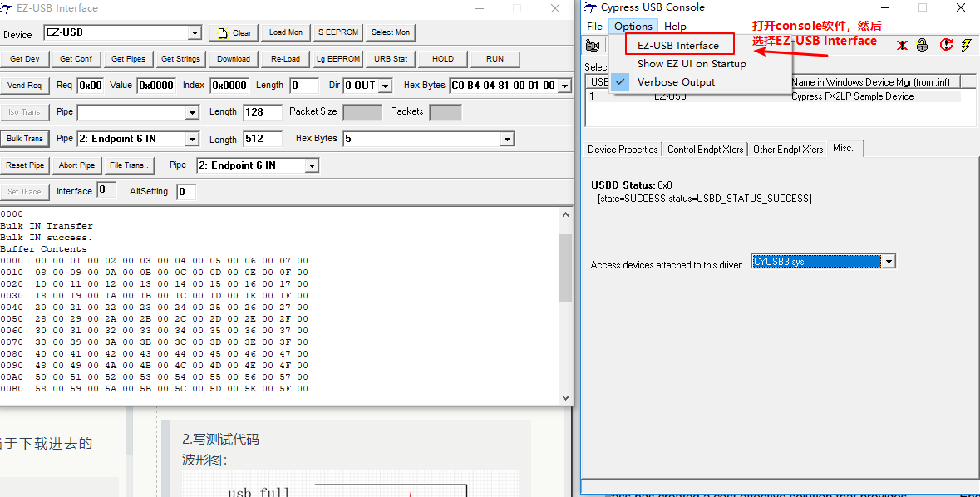The height and width of the screenshot is (497, 980).
Task: Click the Re-Load button
Action: coord(286,59)
